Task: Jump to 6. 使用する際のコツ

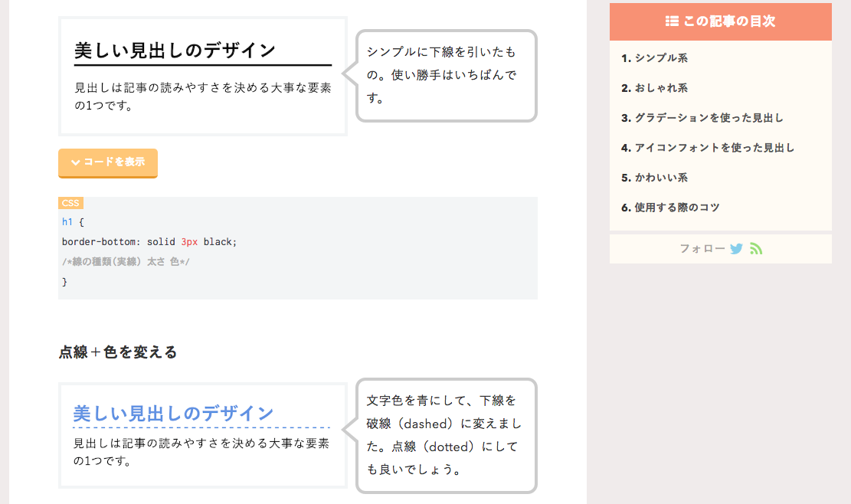Action: point(670,208)
